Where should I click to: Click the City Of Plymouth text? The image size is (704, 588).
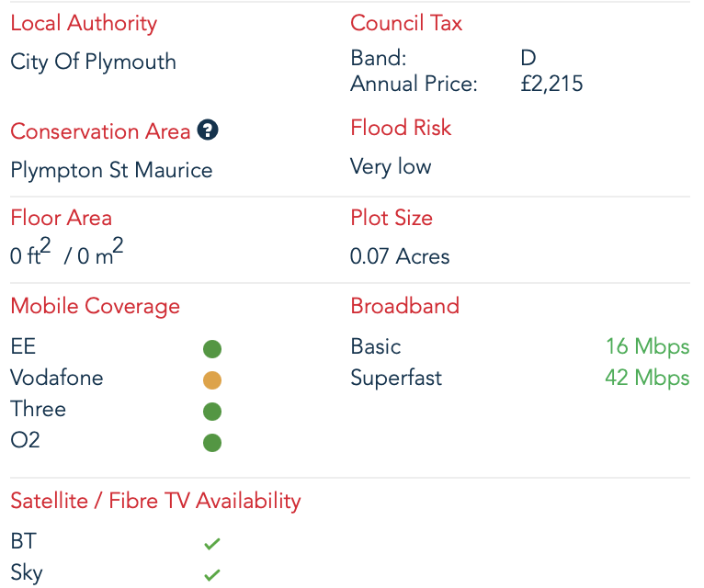pyautogui.click(x=93, y=62)
